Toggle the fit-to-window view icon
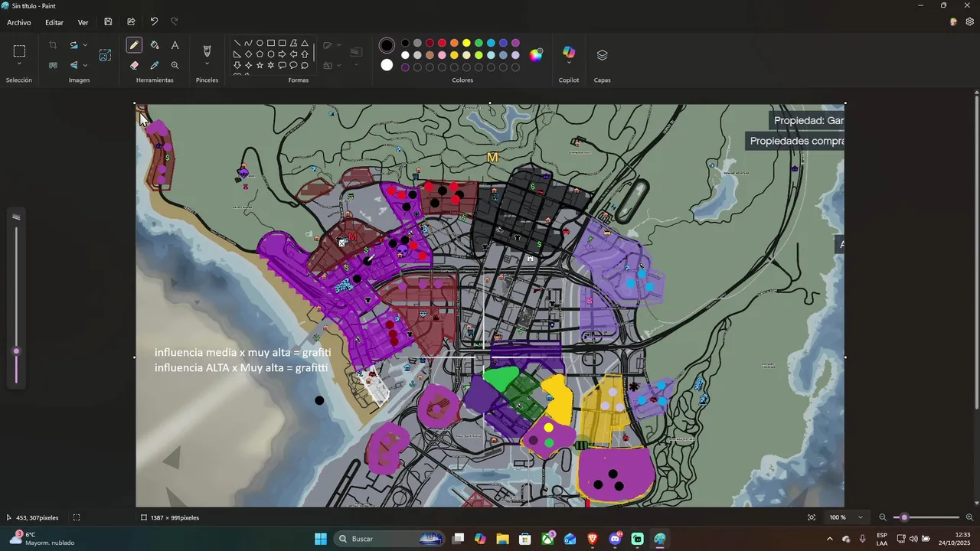 click(811, 517)
